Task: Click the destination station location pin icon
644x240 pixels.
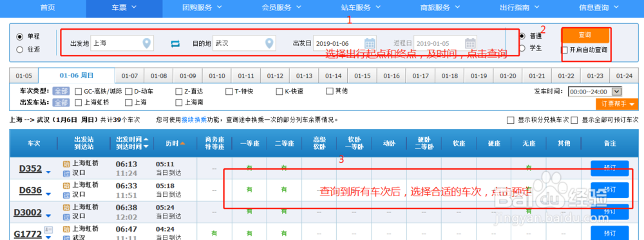Action: [x=269, y=43]
